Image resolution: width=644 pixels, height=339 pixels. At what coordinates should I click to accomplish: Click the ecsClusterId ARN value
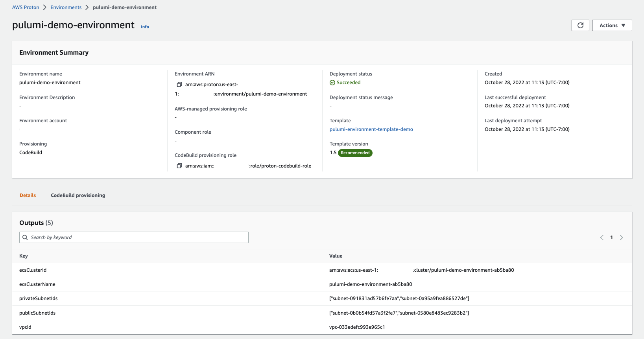(x=422, y=270)
